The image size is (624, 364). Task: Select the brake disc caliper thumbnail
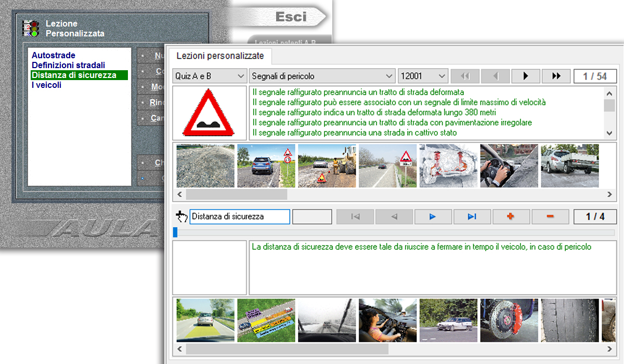509,320
